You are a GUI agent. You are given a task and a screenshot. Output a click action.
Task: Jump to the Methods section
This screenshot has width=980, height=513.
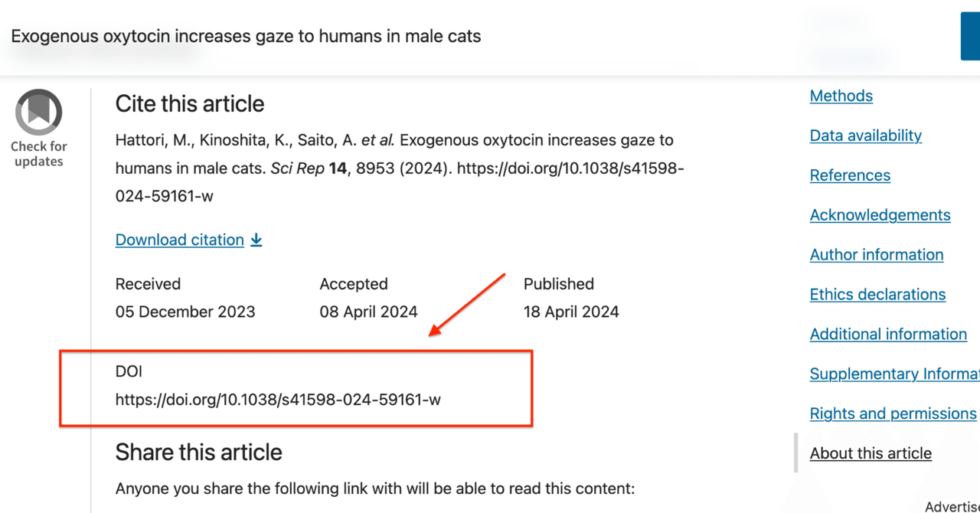[841, 96]
